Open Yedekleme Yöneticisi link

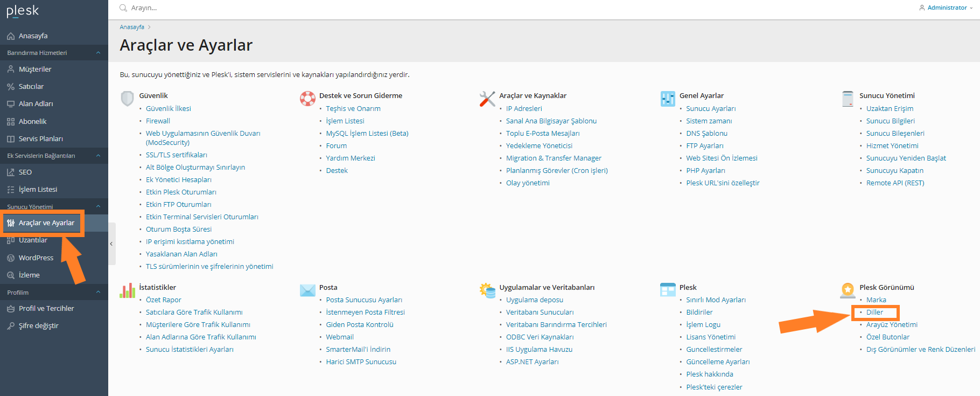(x=539, y=146)
